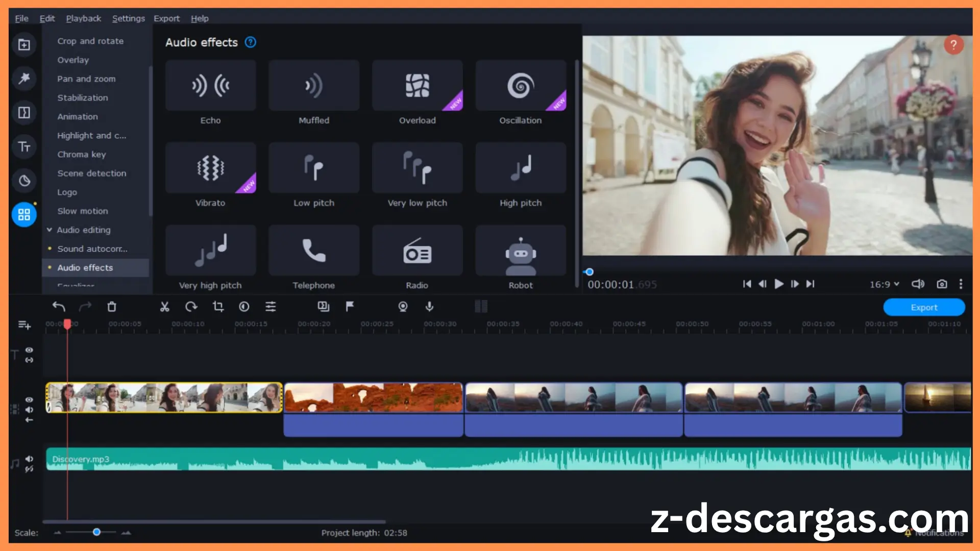Select Stabilization in tools list

coord(83,97)
